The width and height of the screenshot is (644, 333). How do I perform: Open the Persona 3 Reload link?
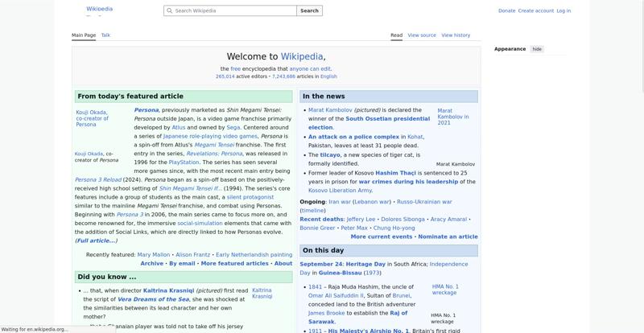tap(98, 180)
